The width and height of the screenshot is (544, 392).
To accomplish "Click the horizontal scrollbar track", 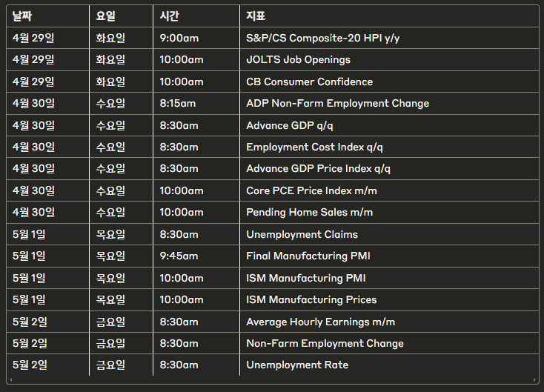I will (x=272, y=380).
